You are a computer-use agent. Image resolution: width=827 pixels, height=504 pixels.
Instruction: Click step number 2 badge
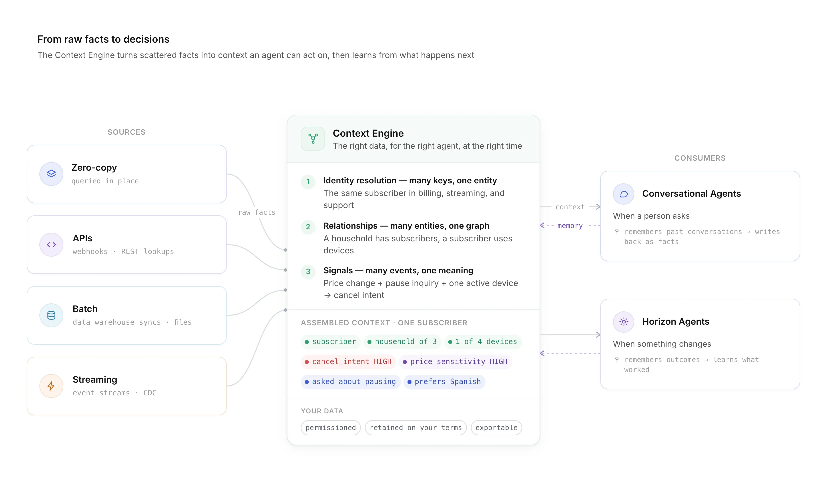[x=308, y=227]
